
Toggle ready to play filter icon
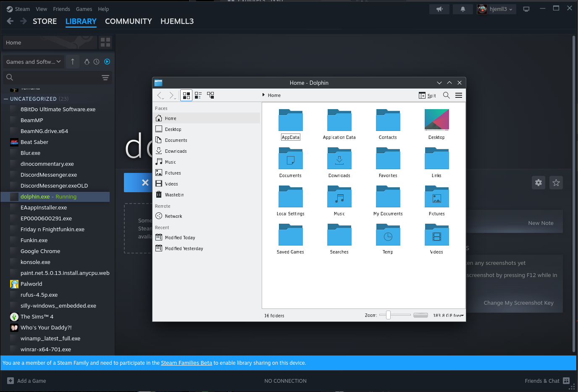pyautogui.click(x=107, y=62)
